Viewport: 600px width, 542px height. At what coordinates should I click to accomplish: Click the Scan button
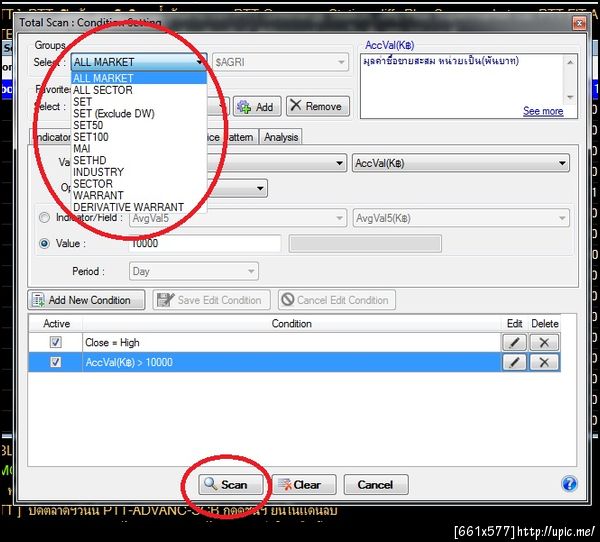(231, 485)
